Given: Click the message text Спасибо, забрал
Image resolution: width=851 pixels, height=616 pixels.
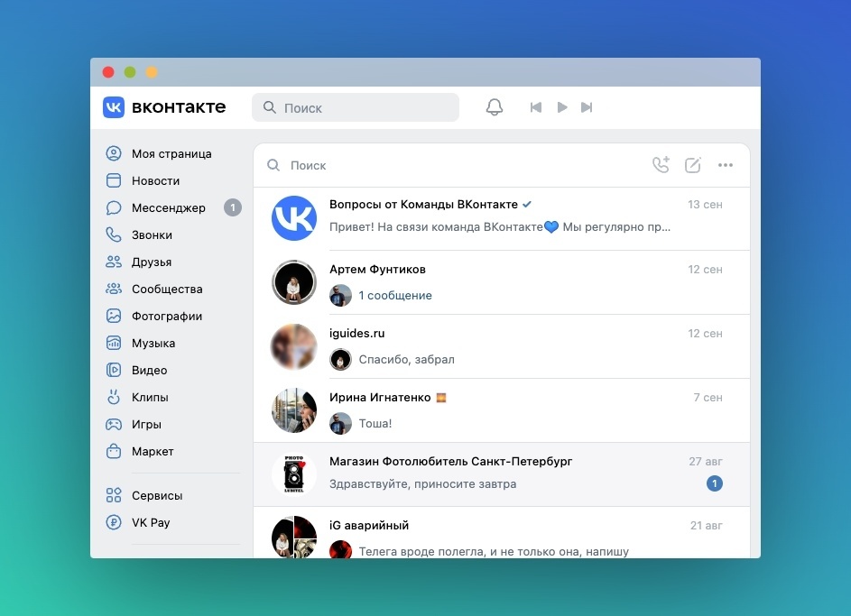Looking at the screenshot, I should 406,360.
